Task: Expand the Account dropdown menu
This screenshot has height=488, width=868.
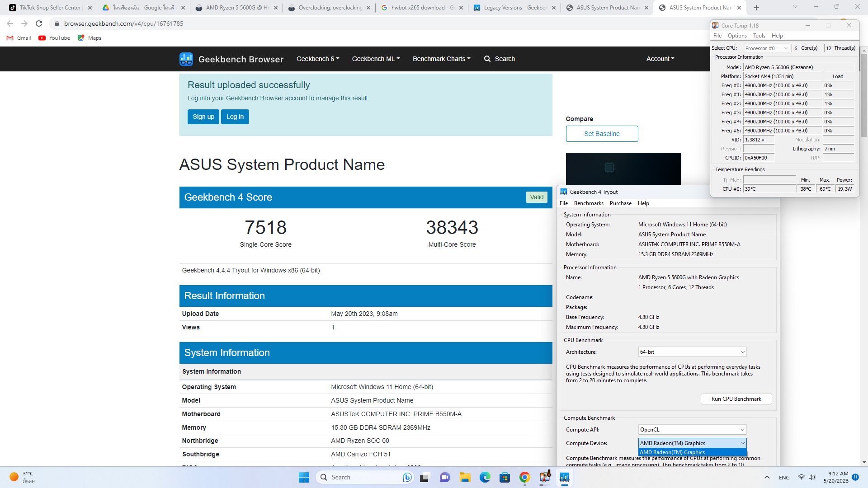Action: [x=660, y=59]
